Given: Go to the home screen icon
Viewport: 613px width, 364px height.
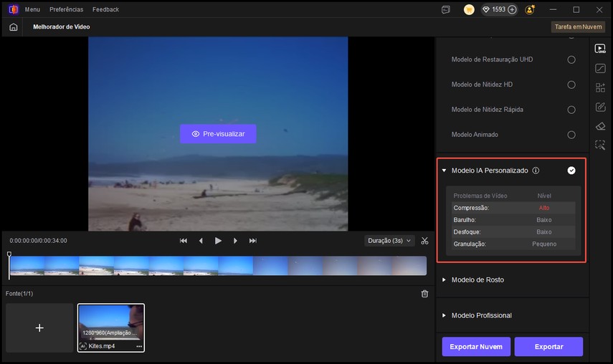Looking at the screenshot, I should tap(14, 27).
